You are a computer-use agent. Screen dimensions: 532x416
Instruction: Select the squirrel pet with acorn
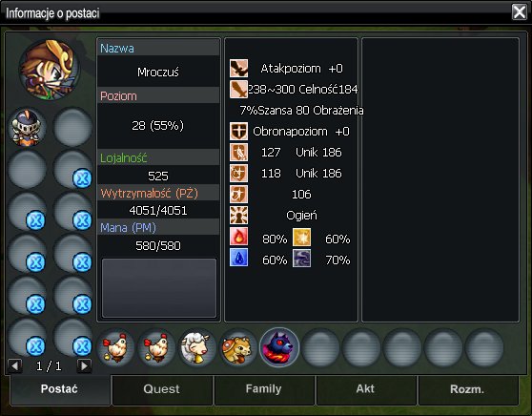pyautogui.click(x=238, y=347)
